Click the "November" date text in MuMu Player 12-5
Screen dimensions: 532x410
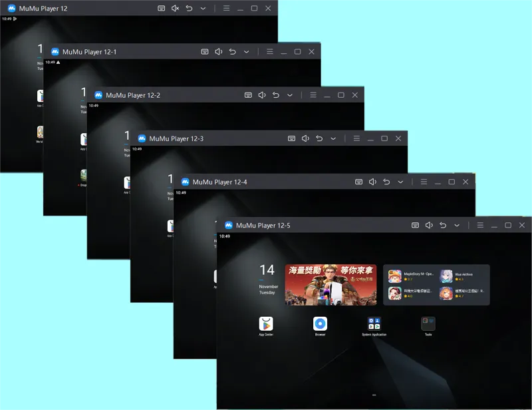pos(269,287)
